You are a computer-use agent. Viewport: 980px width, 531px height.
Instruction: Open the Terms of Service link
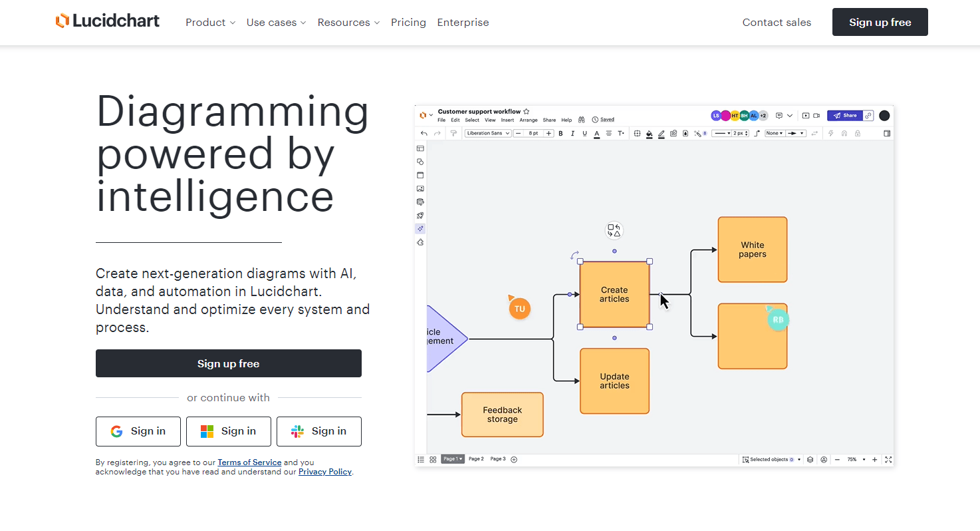tap(249, 462)
